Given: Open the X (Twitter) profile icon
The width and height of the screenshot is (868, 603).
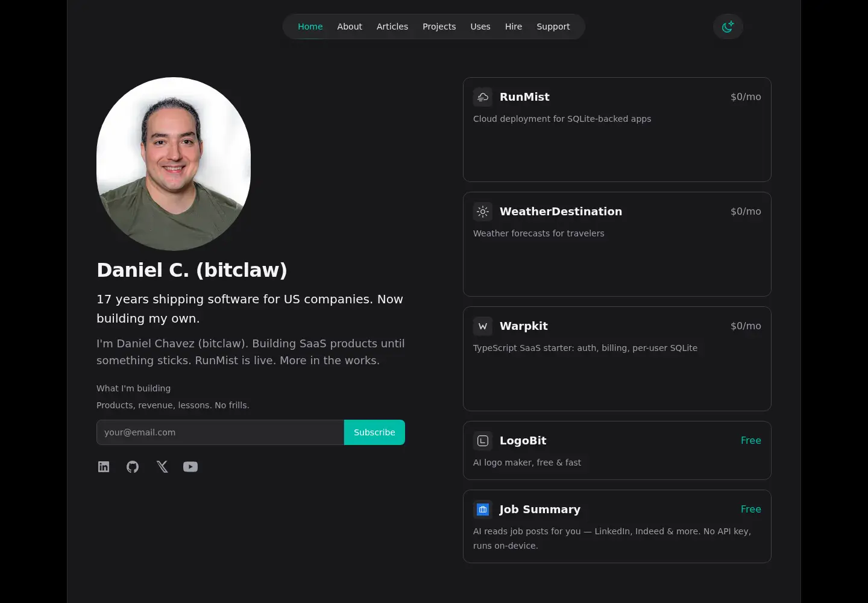Looking at the screenshot, I should click(162, 467).
